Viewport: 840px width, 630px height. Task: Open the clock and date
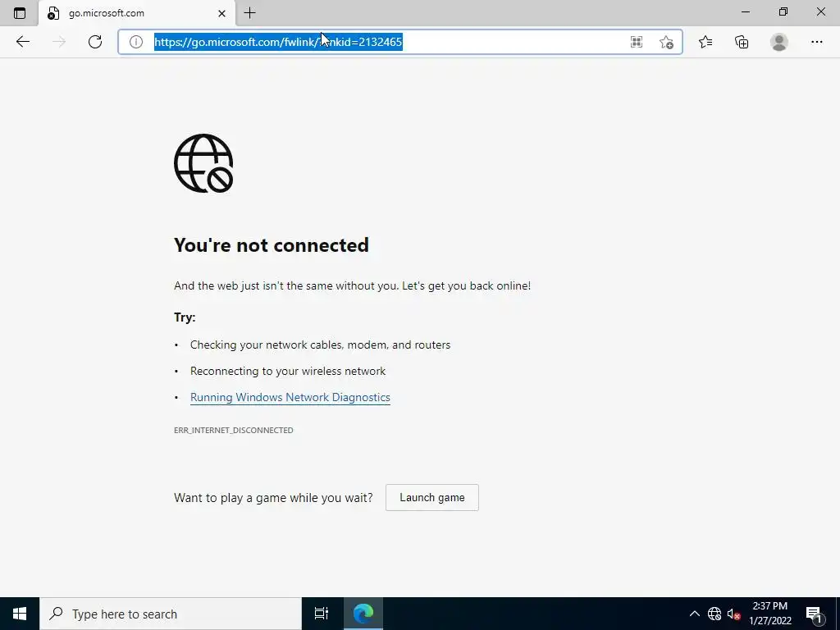(x=769, y=614)
